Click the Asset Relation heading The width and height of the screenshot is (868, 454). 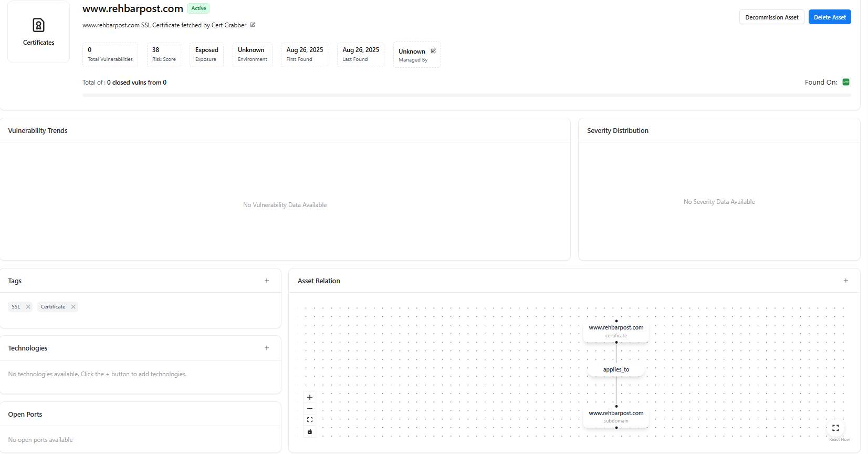pos(319,281)
